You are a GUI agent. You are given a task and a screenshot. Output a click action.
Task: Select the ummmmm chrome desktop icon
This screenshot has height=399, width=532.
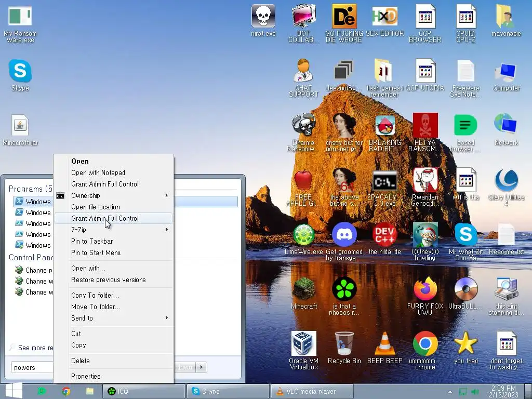pyautogui.click(x=425, y=343)
